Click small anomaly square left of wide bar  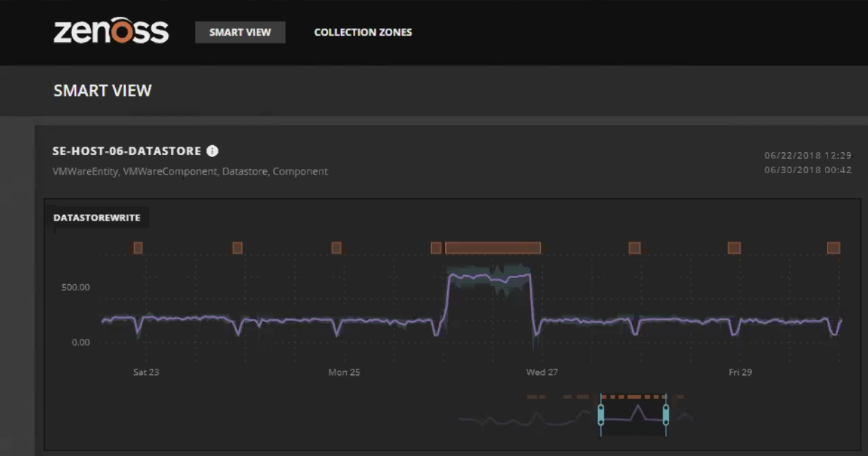click(x=436, y=248)
